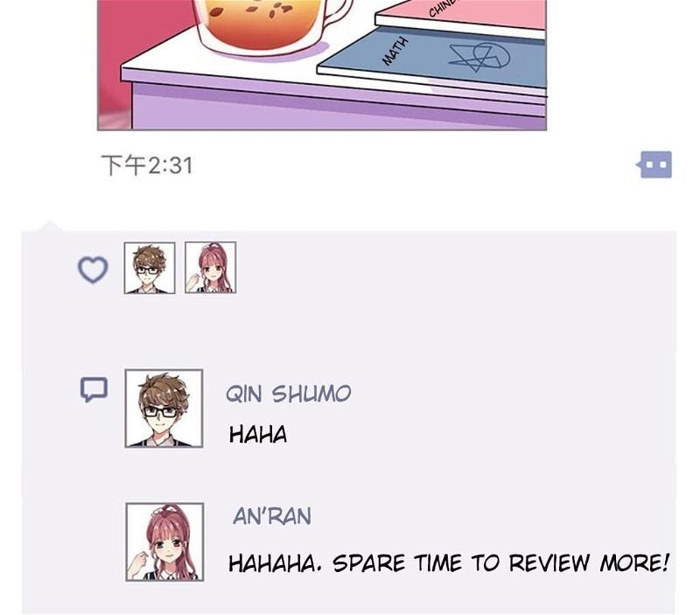Image resolution: width=700 pixels, height=615 pixels.
Task: Open Qin Shumo's comment profile picture
Action: pos(164,408)
